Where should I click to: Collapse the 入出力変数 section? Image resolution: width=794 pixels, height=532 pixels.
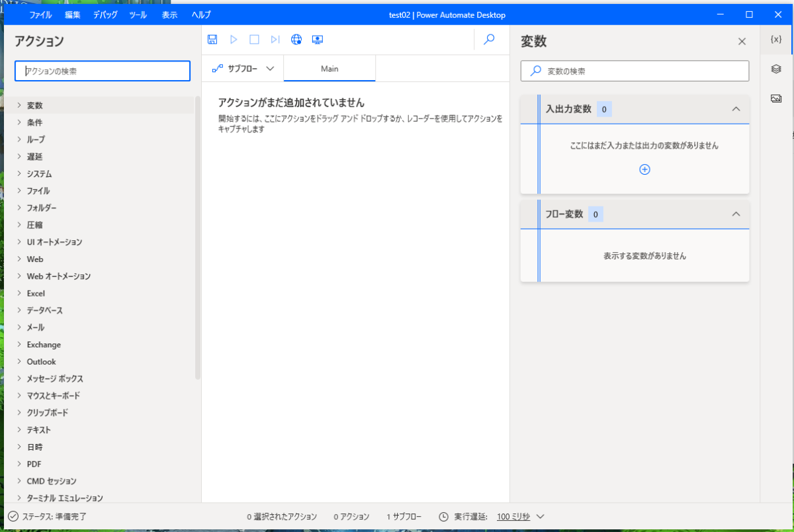point(736,109)
